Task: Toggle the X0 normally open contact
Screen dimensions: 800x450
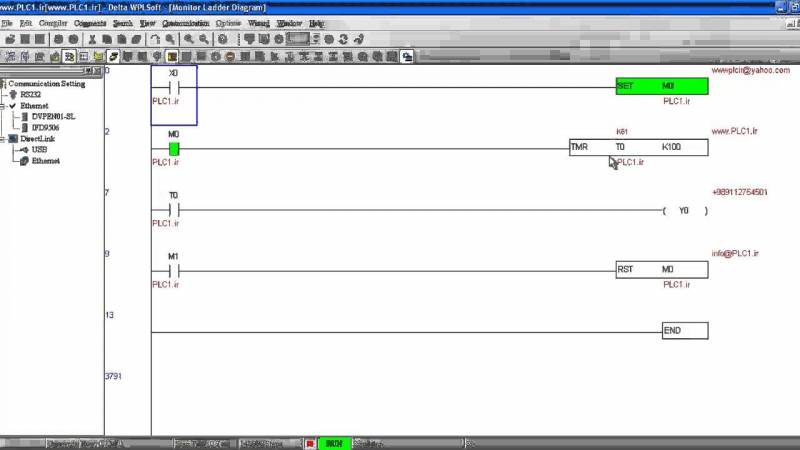Action: [x=174, y=88]
